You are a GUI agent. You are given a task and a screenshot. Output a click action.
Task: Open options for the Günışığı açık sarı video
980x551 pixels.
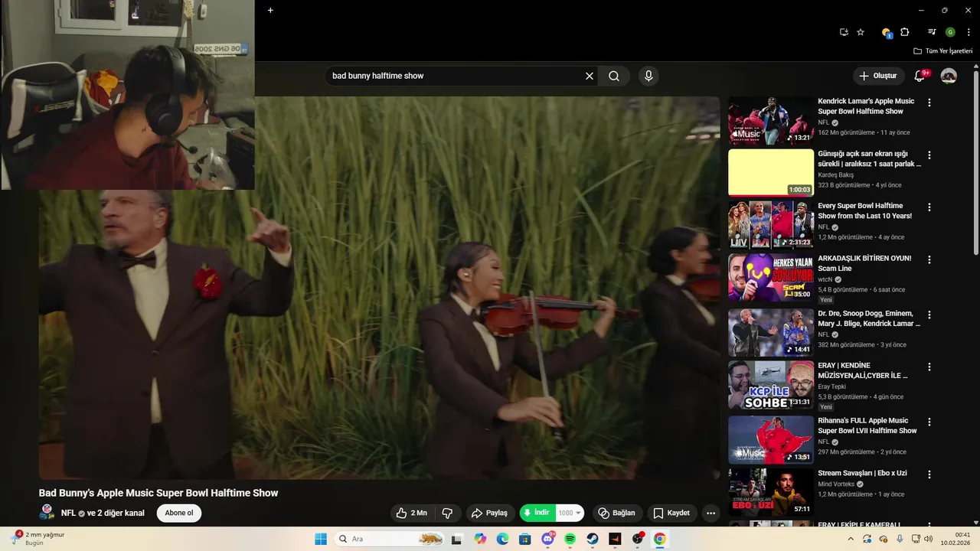coord(929,155)
